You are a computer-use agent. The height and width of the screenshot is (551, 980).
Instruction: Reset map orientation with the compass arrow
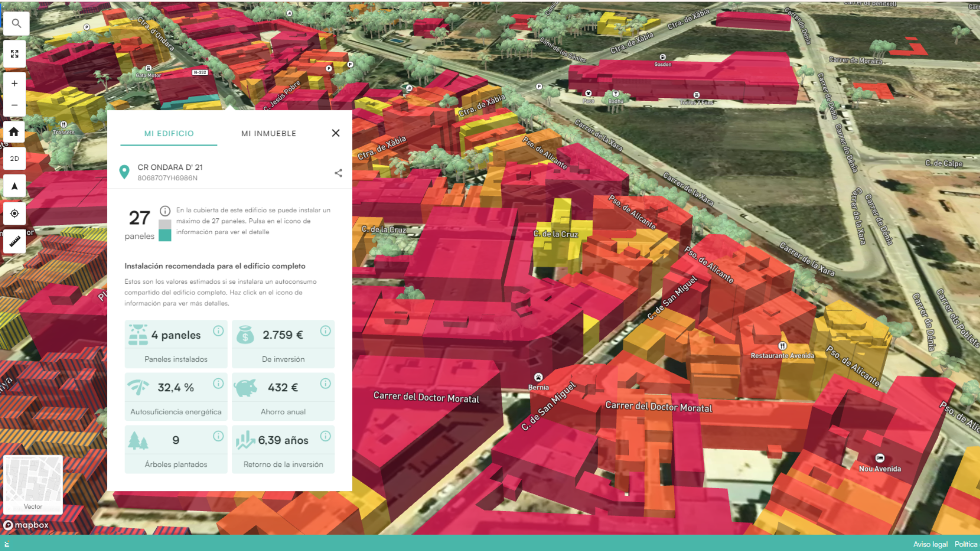click(14, 185)
